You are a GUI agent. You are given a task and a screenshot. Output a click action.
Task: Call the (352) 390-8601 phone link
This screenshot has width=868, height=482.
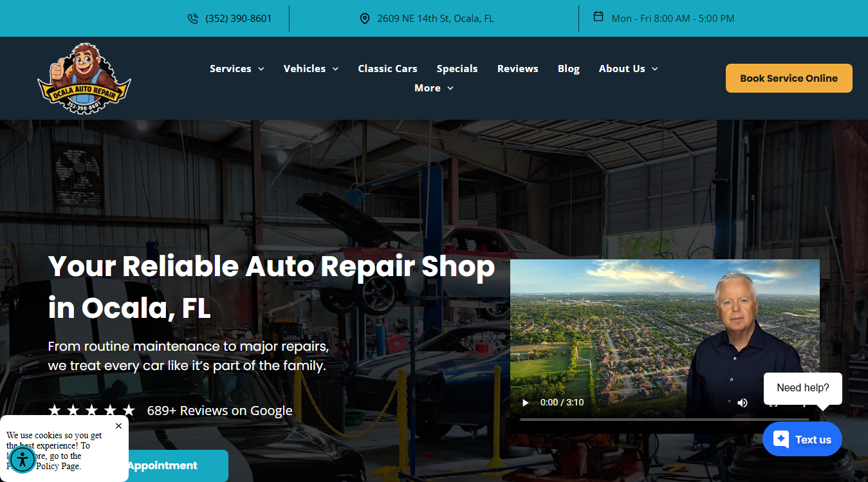point(239,19)
